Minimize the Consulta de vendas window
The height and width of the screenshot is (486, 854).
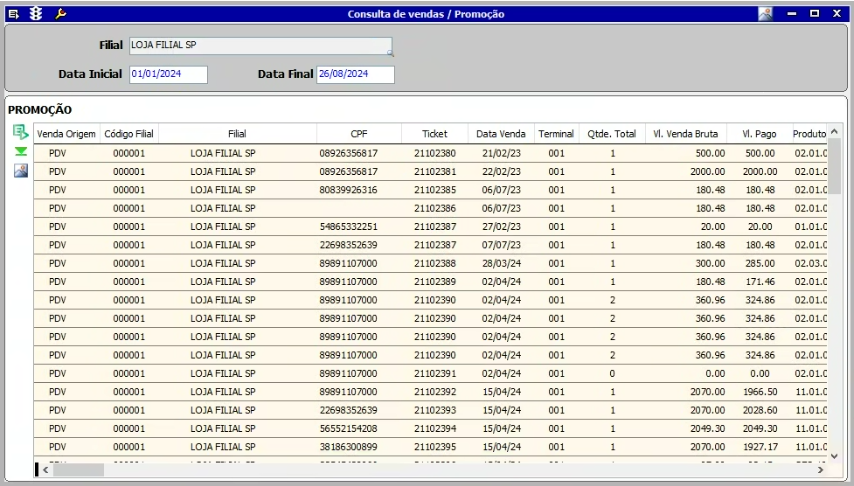(x=792, y=14)
